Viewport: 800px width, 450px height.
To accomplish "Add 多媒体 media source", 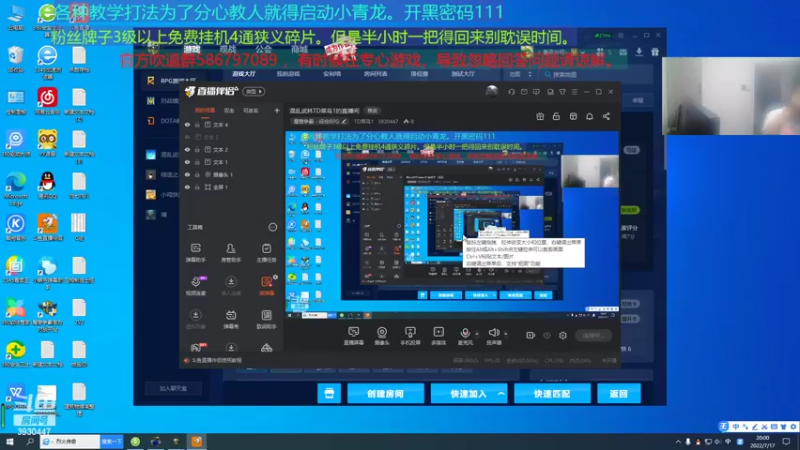I will click(x=438, y=336).
